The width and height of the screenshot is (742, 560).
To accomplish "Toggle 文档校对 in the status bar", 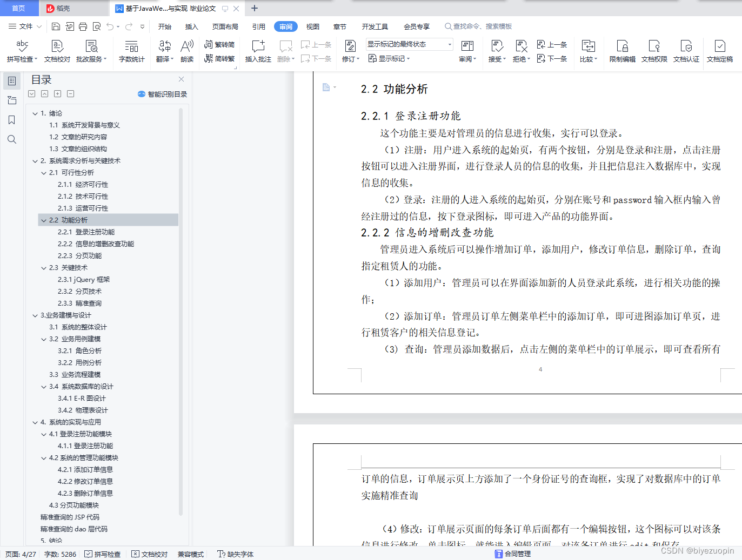I will (x=150, y=554).
